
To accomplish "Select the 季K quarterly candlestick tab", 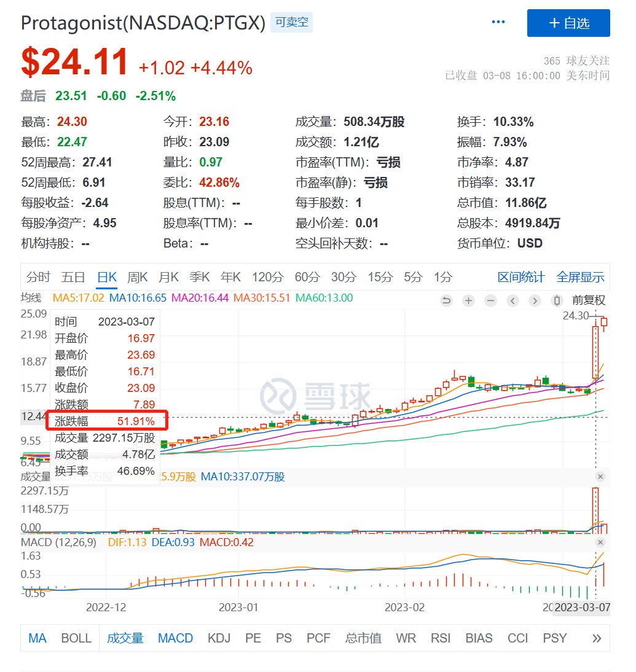I will pos(200,277).
